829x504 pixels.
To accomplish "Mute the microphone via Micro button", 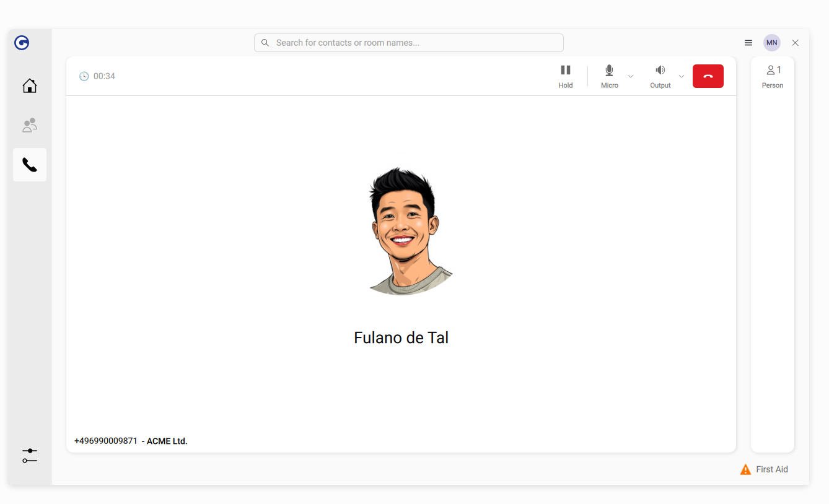I will click(608, 76).
